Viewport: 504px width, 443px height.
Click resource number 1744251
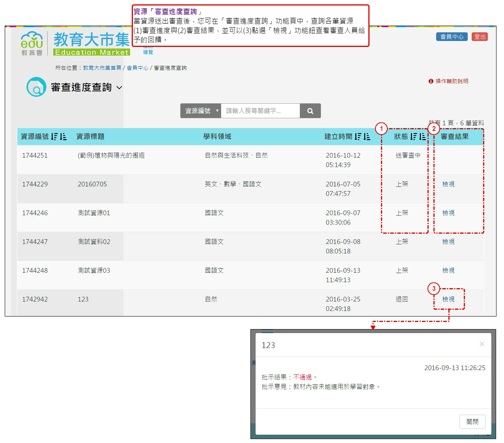[35, 155]
